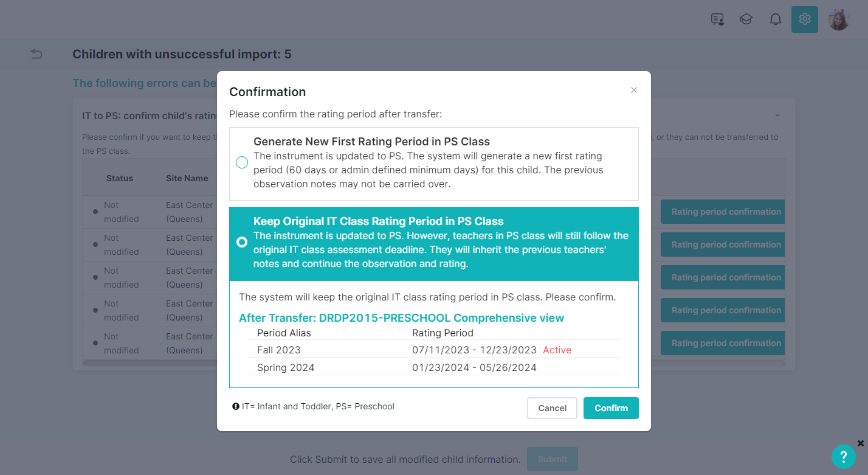Open the chat messages icon in header
Screen dimensions: 868x475
pos(717,19)
